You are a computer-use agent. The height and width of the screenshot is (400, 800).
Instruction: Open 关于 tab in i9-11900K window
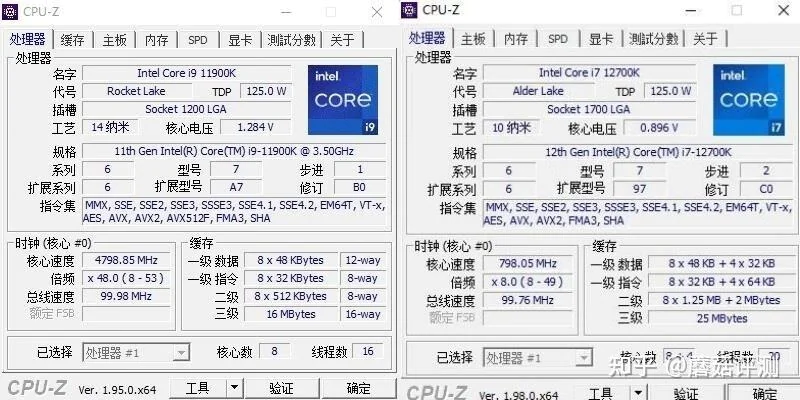click(342, 40)
